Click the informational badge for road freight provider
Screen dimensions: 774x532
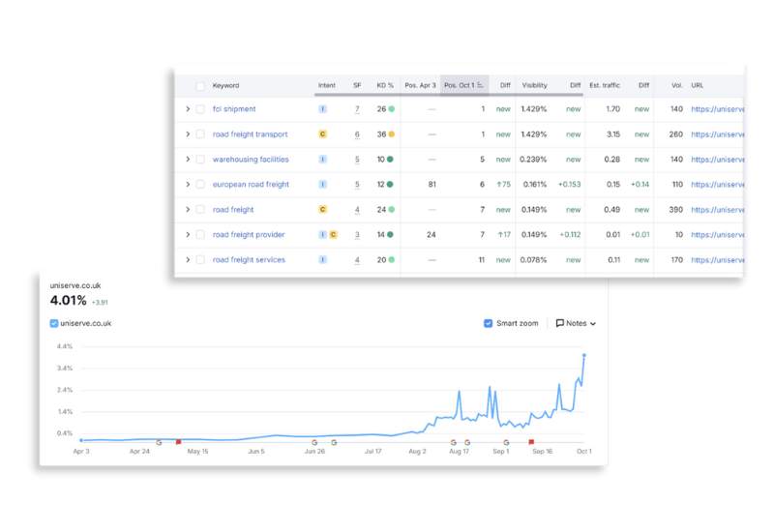[322, 235]
